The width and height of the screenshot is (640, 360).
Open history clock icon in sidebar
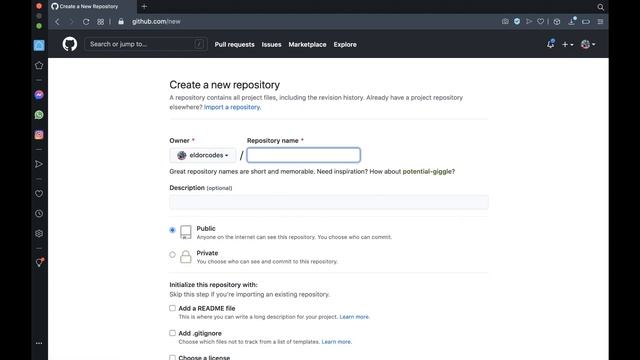click(39, 213)
